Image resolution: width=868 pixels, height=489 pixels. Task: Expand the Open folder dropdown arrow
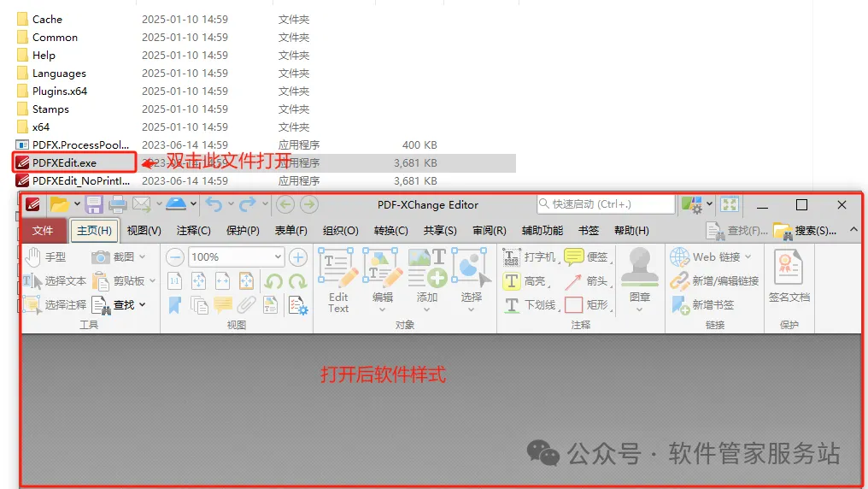pos(77,204)
